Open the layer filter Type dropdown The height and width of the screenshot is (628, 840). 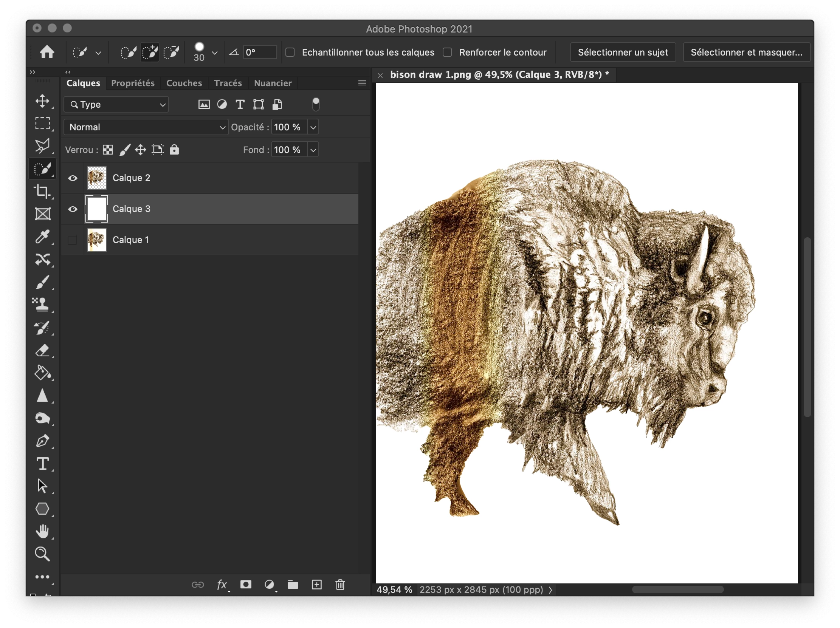(x=116, y=104)
